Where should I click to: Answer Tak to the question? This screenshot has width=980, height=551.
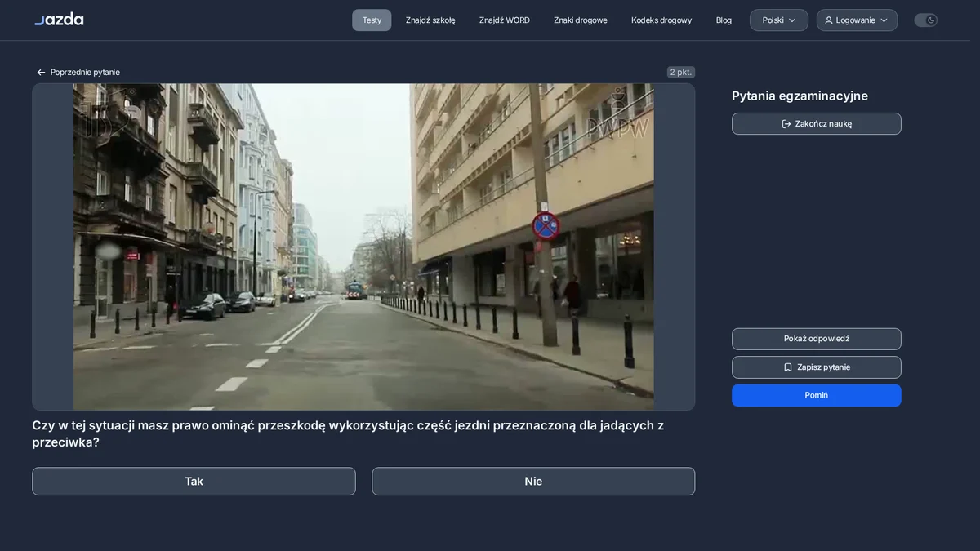[x=194, y=482]
